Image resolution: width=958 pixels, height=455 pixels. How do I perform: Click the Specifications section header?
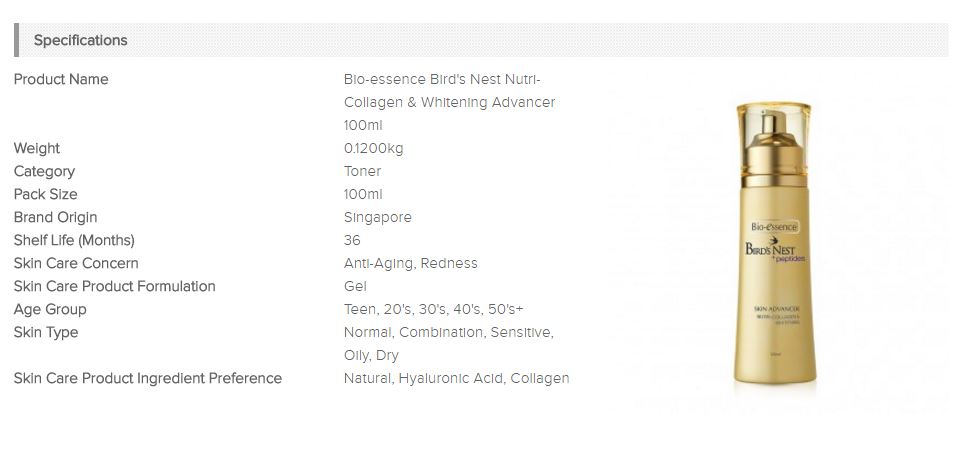(x=81, y=40)
